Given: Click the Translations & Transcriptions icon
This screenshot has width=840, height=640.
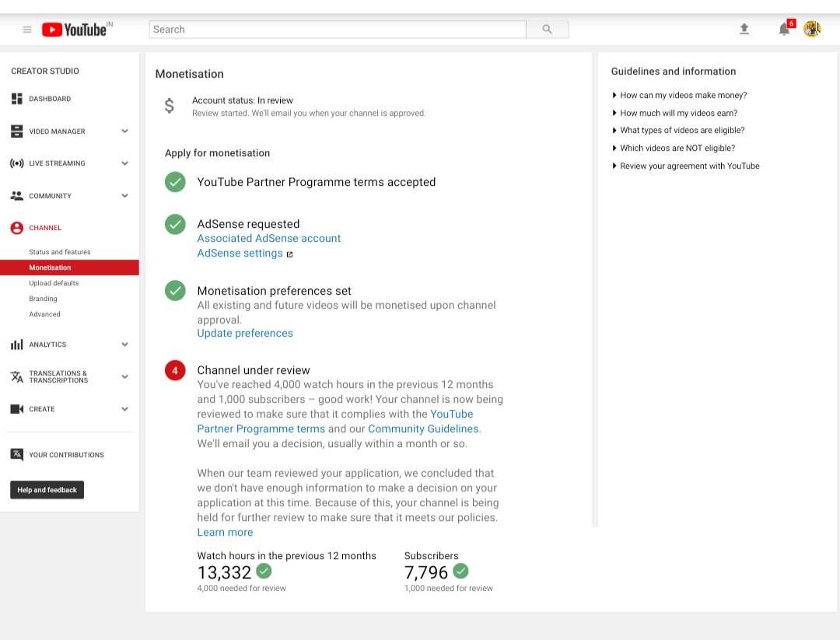Looking at the screenshot, I should [x=16, y=376].
